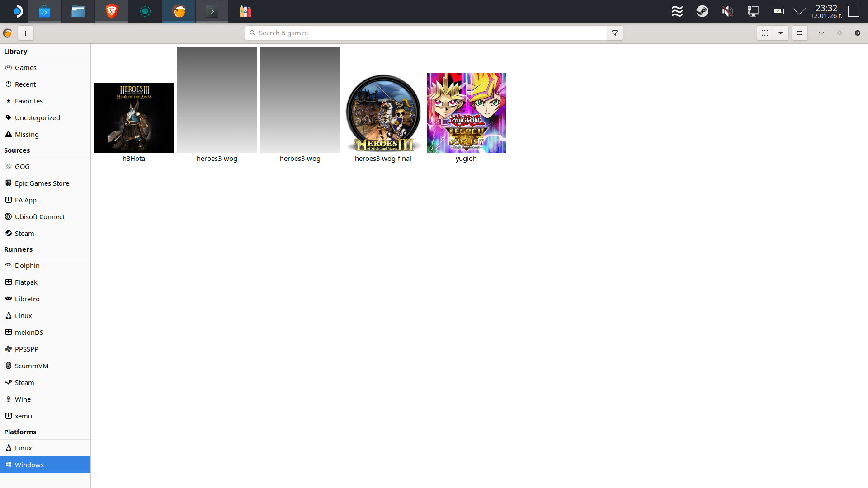The image size is (868, 488).
Task: Click the add game plus button
Action: coord(25,33)
